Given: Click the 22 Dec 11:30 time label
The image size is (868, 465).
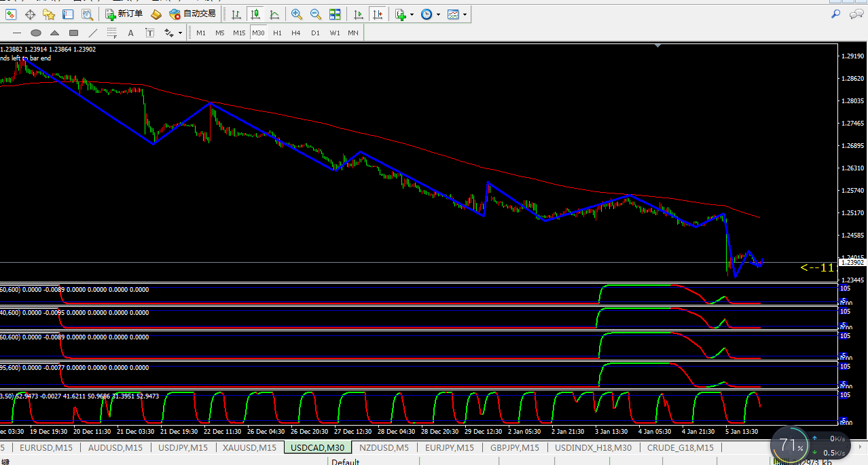Looking at the screenshot, I should tap(222, 431).
